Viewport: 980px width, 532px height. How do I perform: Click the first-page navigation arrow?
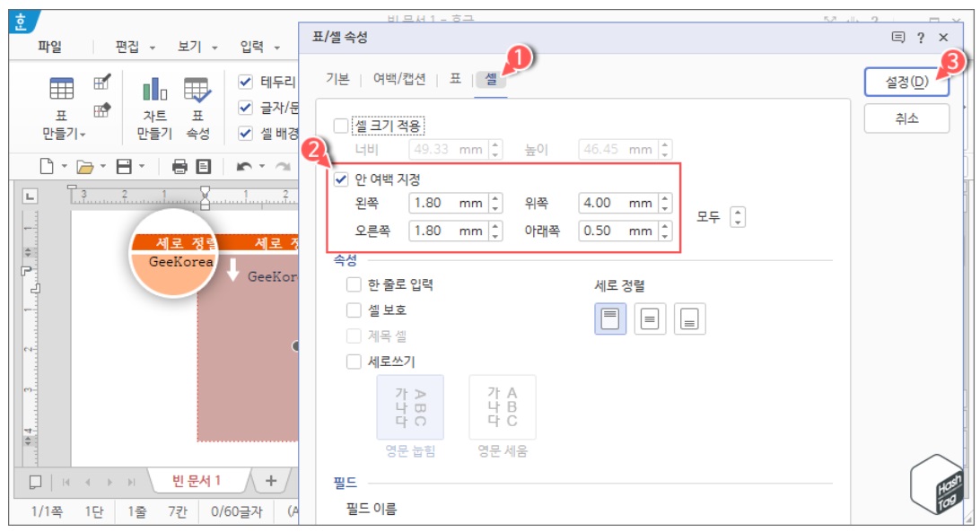[66, 482]
